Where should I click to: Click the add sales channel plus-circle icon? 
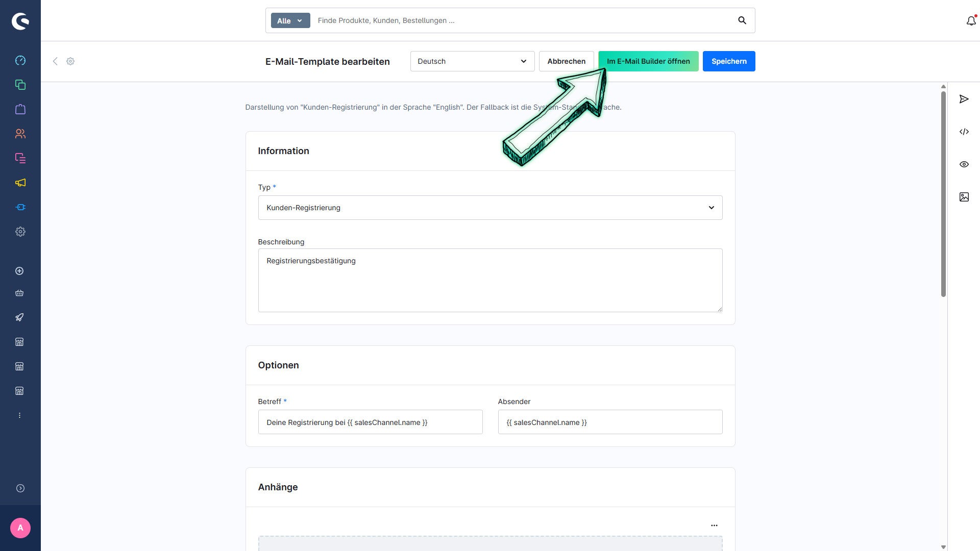tap(19, 271)
